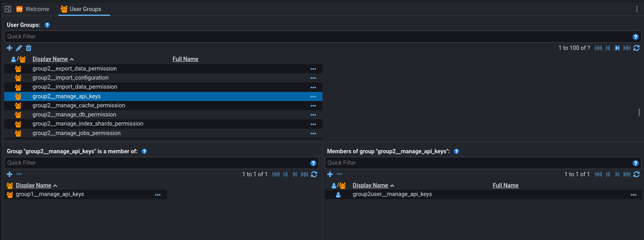Focus the User Groups Quick Filter field
Viewport: 644px width, 240px height.
pos(317,36)
